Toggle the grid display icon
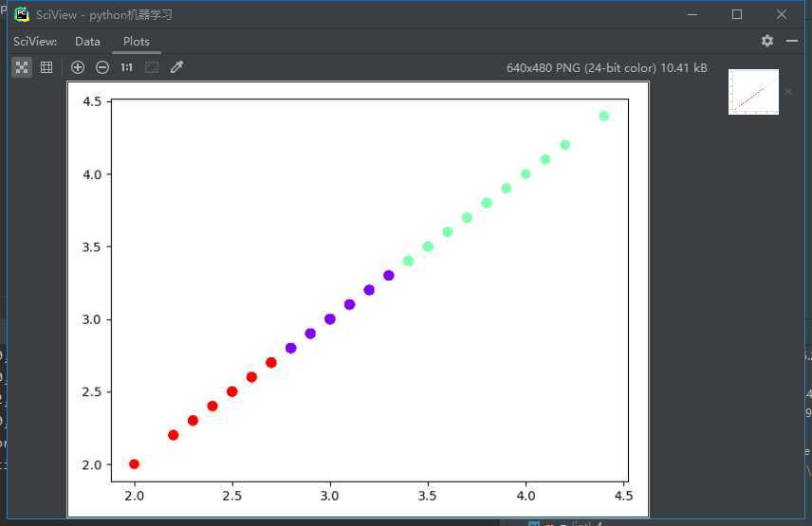The height and width of the screenshot is (526, 812). point(46,67)
